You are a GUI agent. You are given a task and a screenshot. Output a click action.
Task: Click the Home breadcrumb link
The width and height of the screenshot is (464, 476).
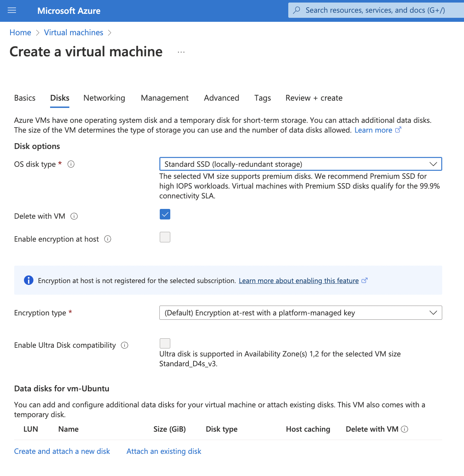[x=20, y=33]
